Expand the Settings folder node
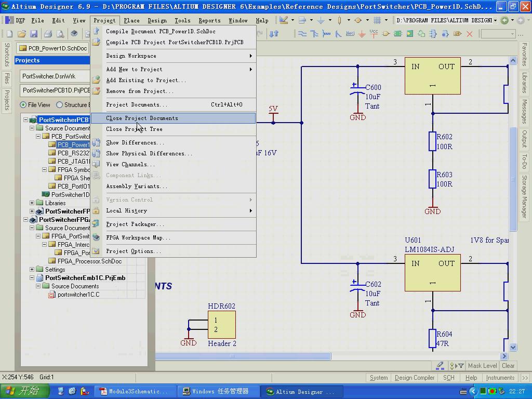This screenshot has height=399, width=532. [x=32, y=270]
